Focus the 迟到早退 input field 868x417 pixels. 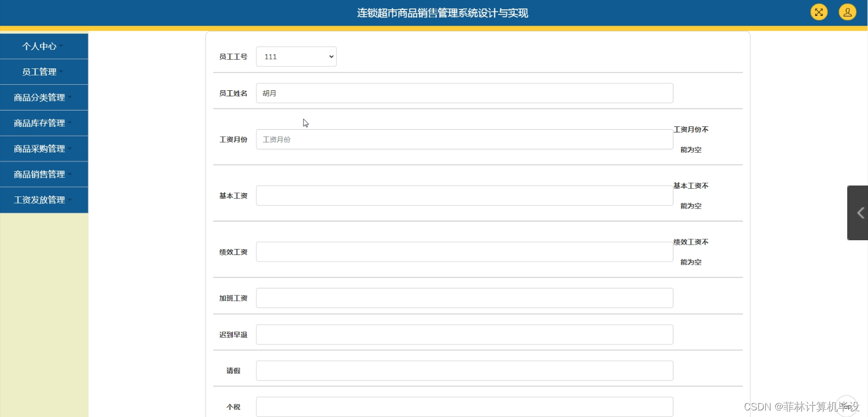click(x=465, y=334)
